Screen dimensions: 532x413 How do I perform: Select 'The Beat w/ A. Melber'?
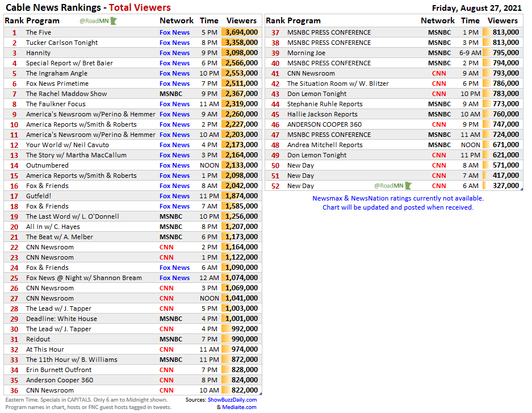(60, 237)
